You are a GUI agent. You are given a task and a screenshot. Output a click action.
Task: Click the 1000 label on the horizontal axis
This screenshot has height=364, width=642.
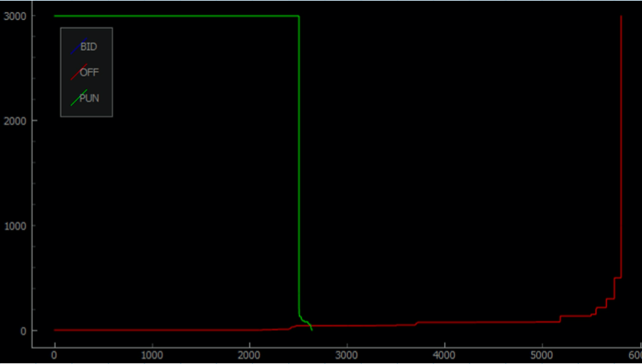coord(152,355)
